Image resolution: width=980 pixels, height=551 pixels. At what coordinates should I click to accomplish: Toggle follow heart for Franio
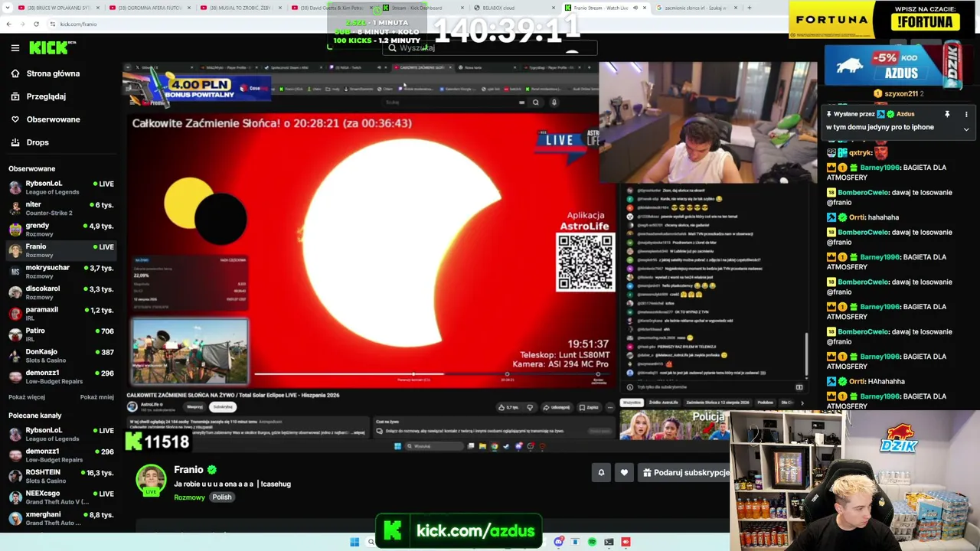point(624,473)
